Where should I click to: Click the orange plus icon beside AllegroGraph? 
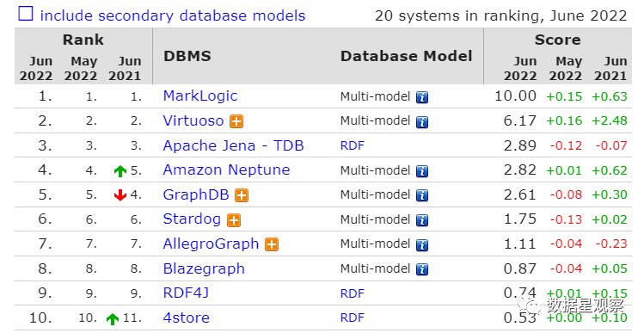[272, 245]
